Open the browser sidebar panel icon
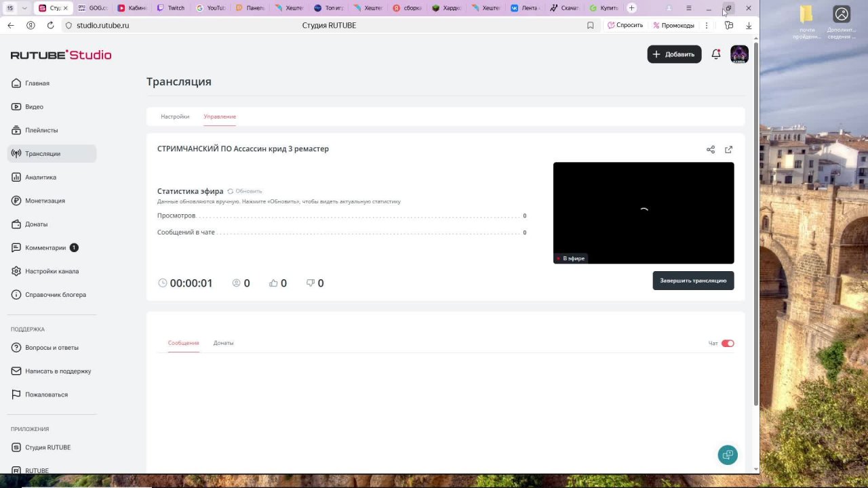The image size is (868, 488). (x=729, y=25)
